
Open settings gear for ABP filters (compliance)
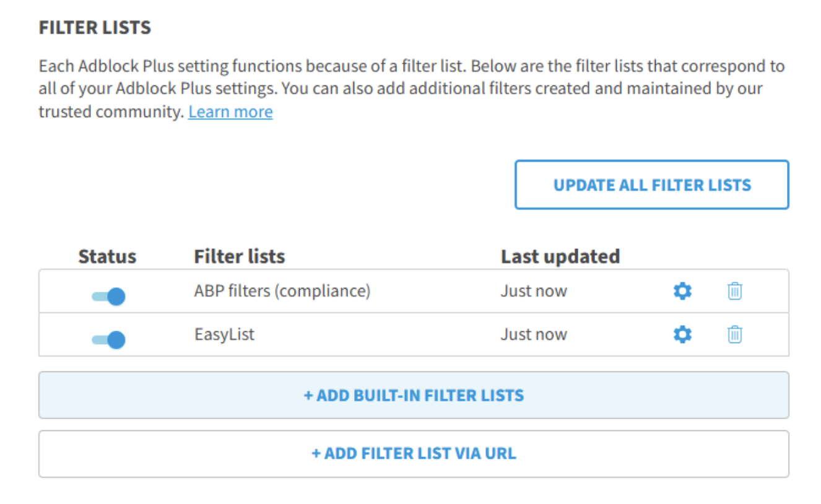click(x=682, y=291)
